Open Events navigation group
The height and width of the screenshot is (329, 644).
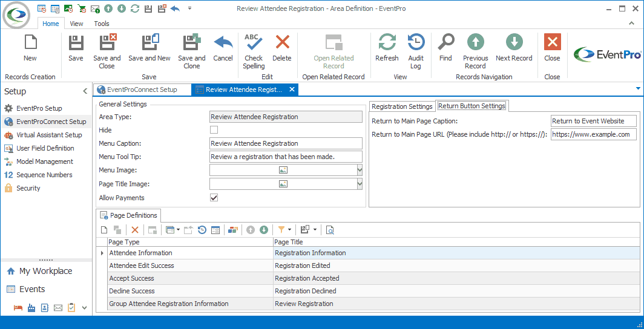pyautogui.click(x=32, y=289)
